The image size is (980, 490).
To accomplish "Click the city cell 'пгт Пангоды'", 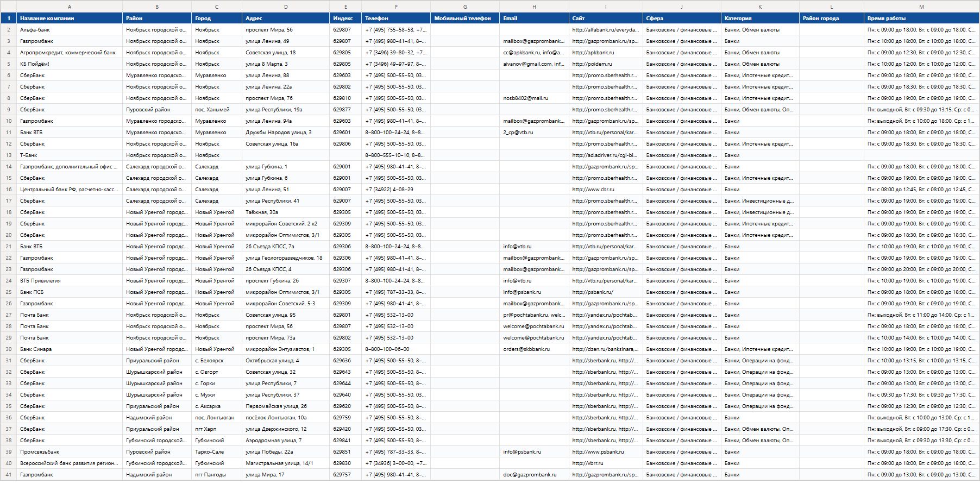I will tap(217, 475).
